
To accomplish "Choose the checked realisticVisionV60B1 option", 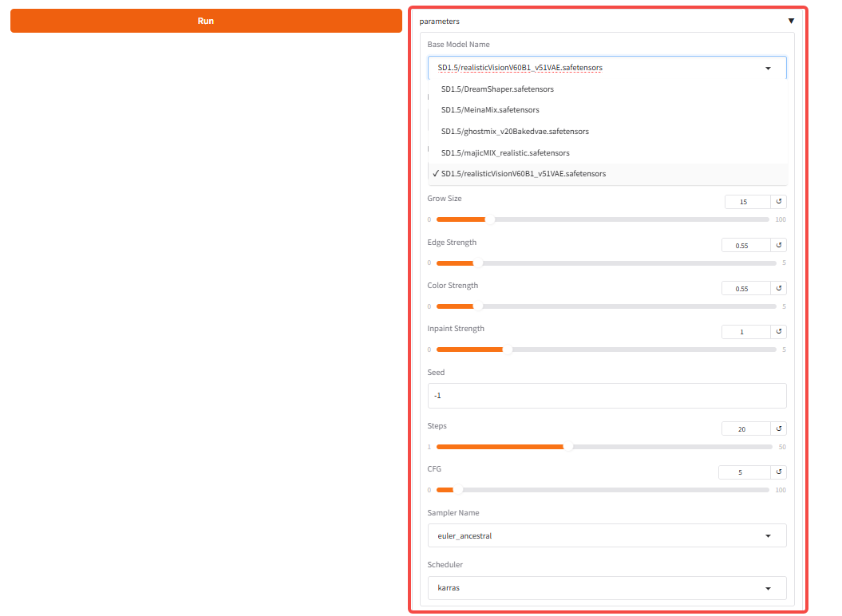I will 523,174.
